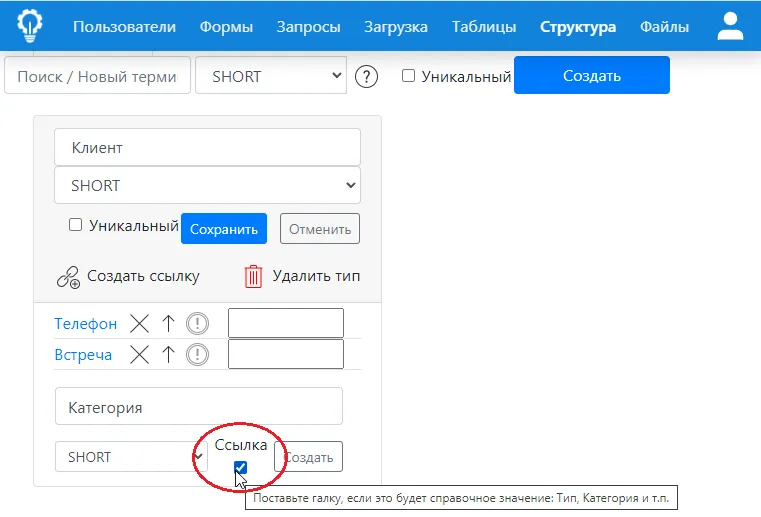Toggle Уникальный checkbox in Клиент card
761x517 pixels.
(x=75, y=224)
